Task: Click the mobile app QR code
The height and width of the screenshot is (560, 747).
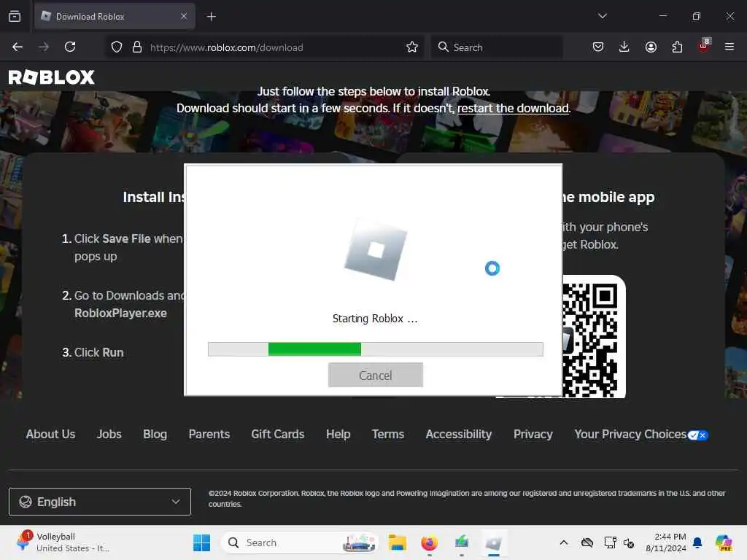Action: 593,338
